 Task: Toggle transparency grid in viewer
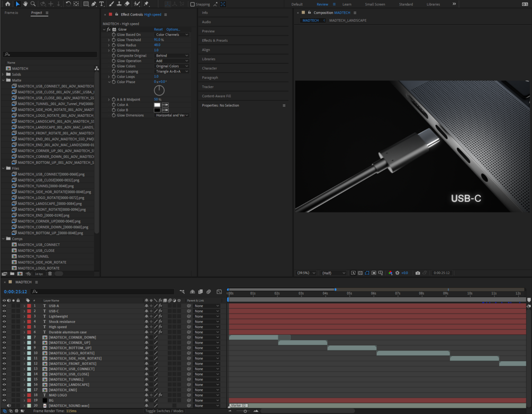[360, 273]
